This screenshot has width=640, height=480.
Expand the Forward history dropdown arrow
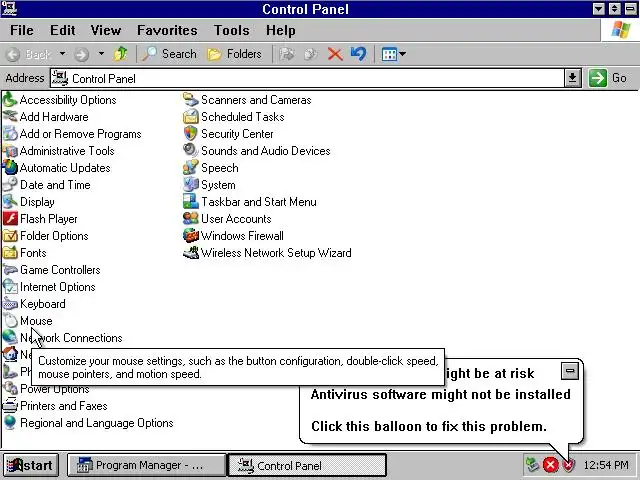coord(101,53)
